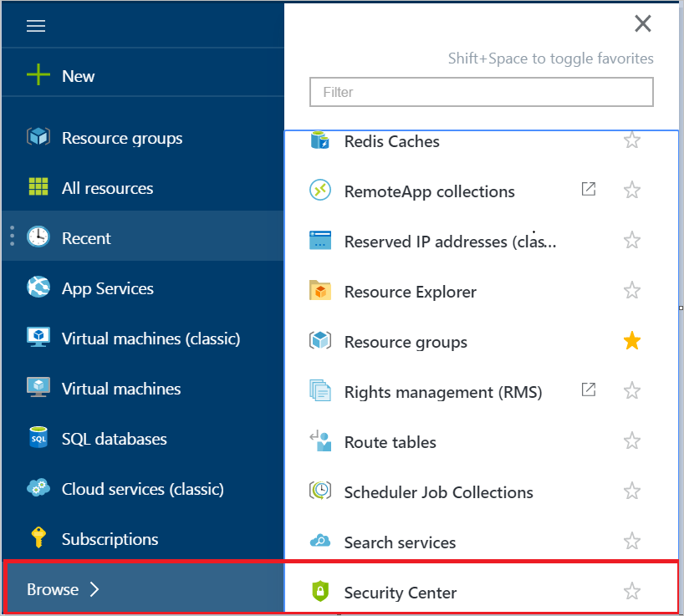Click the Cloud services (classic) gear cloud icon

tap(38, 487)
